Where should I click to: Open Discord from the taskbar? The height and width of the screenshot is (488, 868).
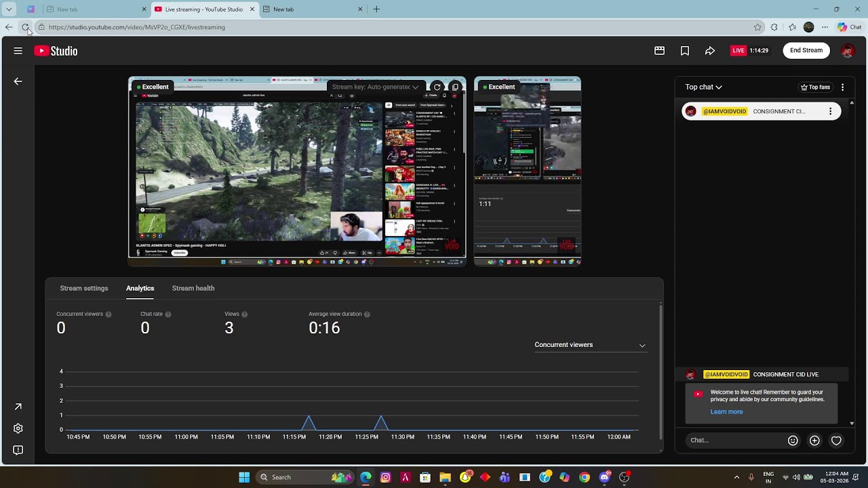[x=604, y=477]
